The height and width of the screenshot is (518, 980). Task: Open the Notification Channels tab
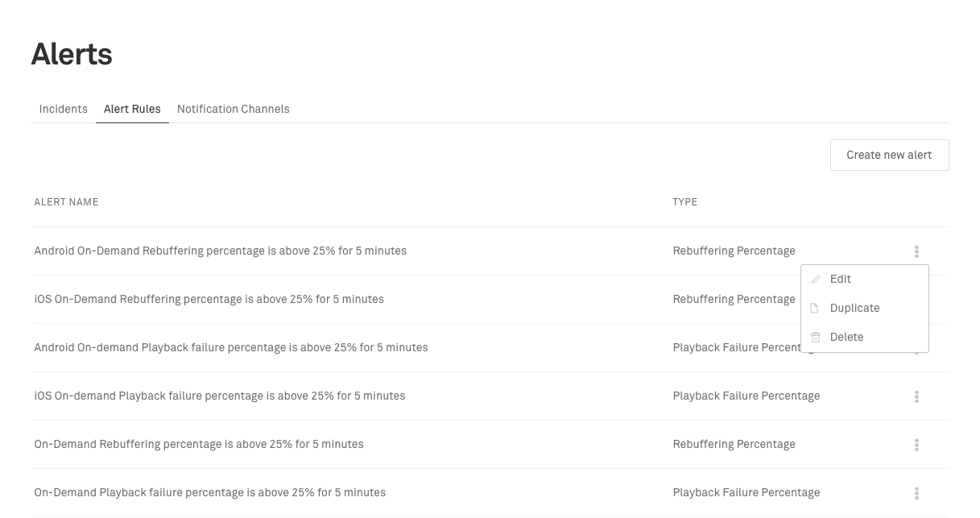tap(234, 109)
